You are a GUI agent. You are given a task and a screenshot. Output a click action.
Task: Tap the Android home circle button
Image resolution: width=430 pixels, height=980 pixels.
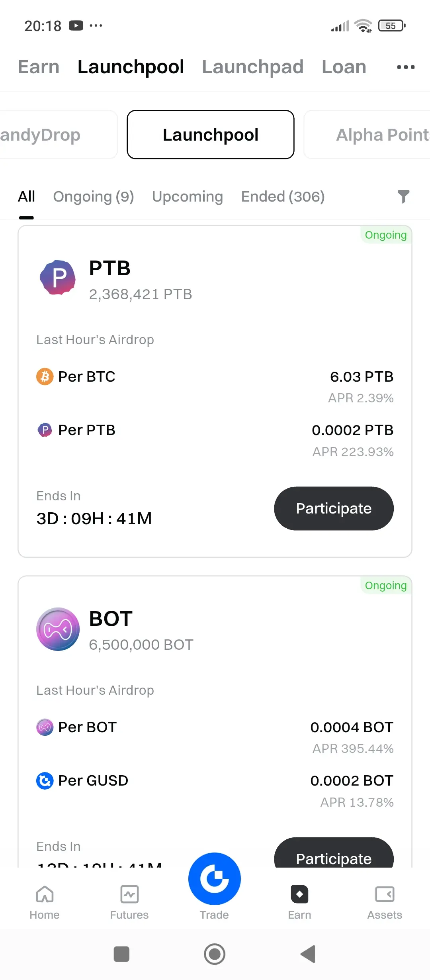[215, 954]
